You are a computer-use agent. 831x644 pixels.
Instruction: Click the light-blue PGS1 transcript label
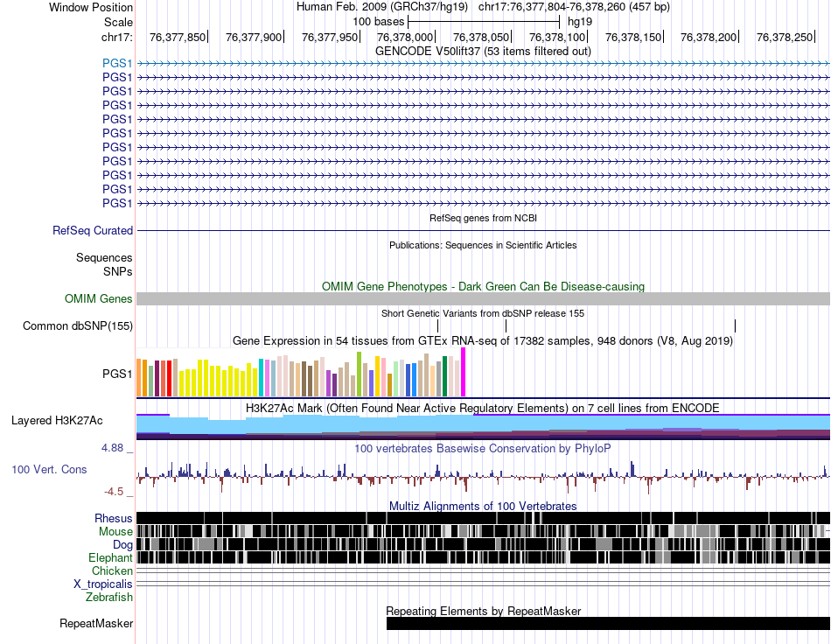117,64
